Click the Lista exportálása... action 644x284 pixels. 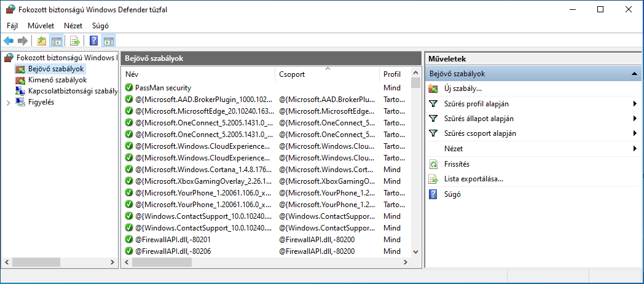pos(474,179)
